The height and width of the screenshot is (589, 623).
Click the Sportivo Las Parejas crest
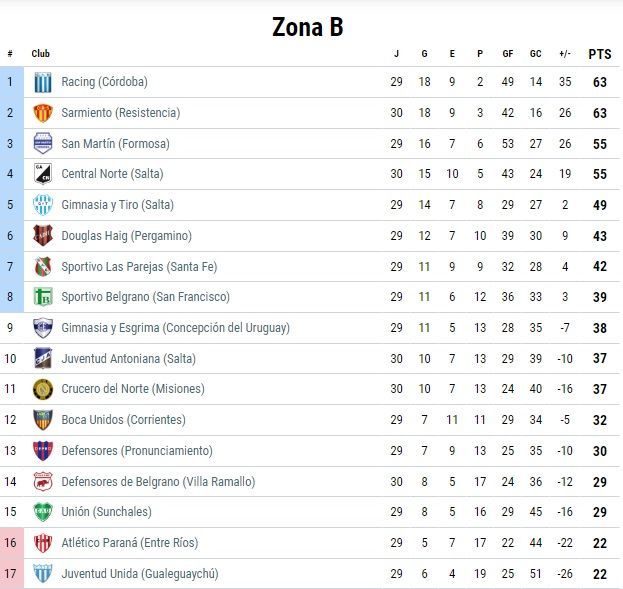42,267
